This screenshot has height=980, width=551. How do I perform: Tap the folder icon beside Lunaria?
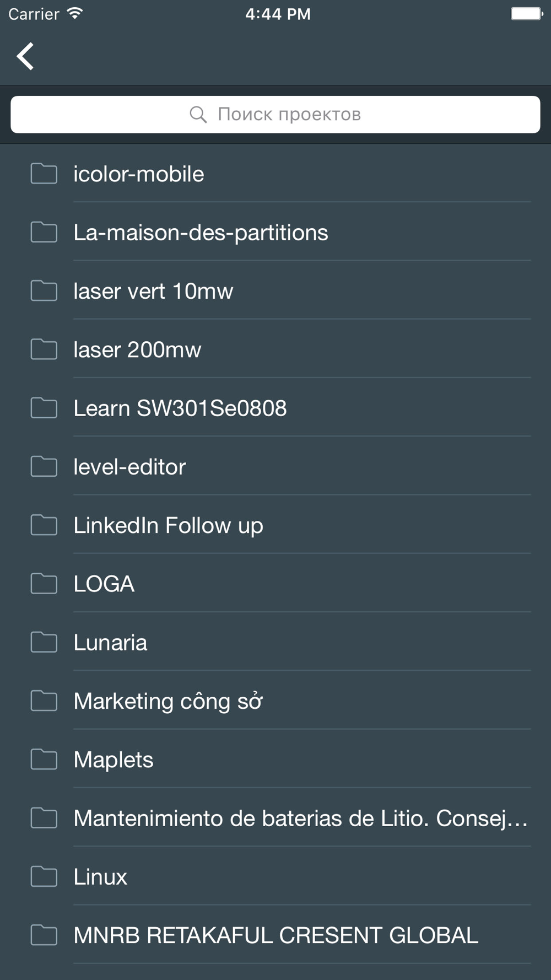(x=44, y=642)
